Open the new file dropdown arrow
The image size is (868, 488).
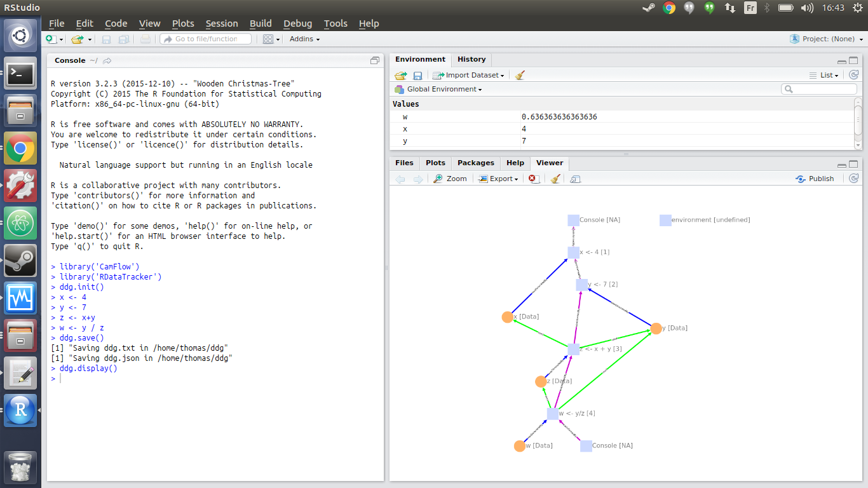click(62, 39)
